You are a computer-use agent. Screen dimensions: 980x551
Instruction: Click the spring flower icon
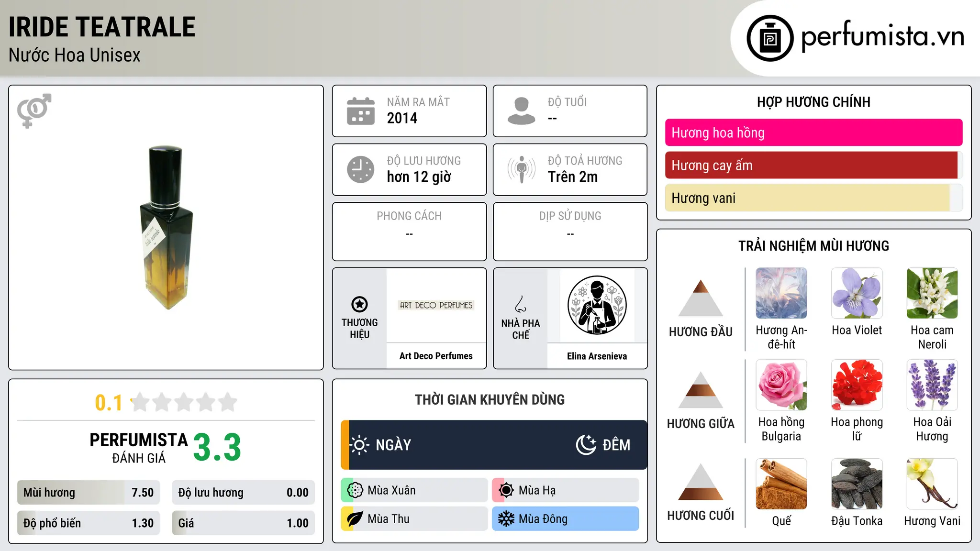[x=355, y=490]
